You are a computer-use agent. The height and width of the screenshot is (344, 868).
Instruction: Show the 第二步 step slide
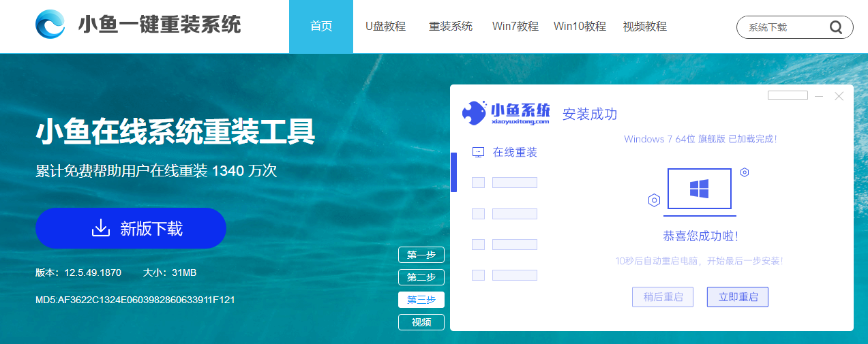421,277
